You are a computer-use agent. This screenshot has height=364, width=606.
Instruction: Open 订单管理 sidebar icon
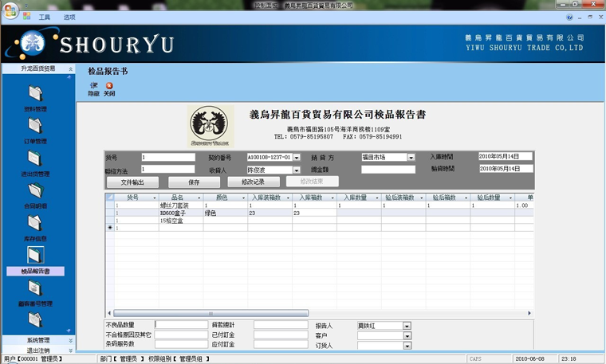pos(36,126)
